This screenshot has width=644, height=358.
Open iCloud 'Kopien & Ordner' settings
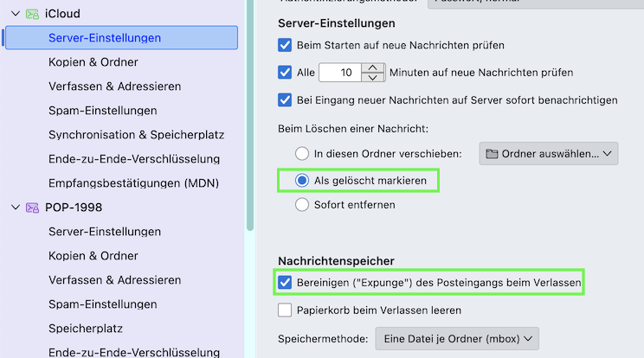click(x=93, y=62)
